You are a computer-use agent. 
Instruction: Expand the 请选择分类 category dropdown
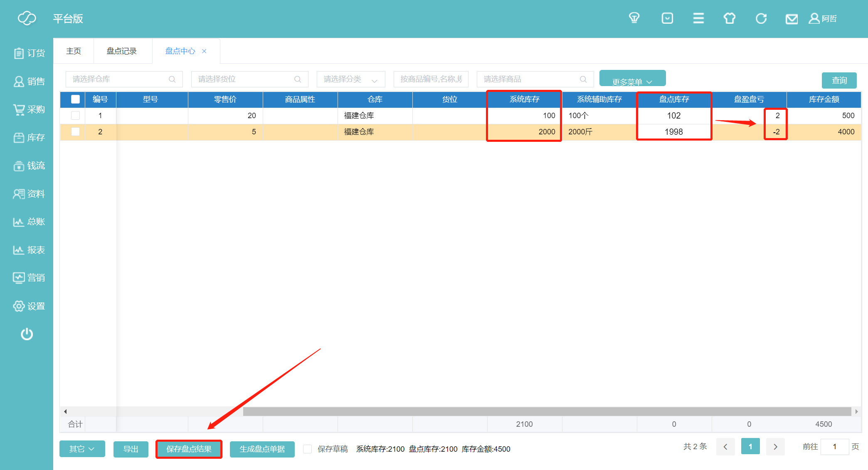[x=351, y=79]
